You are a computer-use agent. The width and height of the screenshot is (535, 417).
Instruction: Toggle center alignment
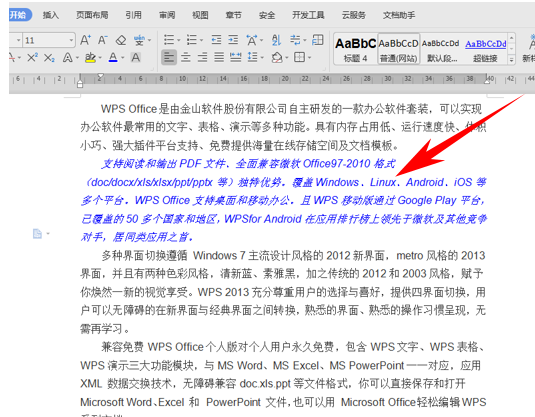coord(186,57)
